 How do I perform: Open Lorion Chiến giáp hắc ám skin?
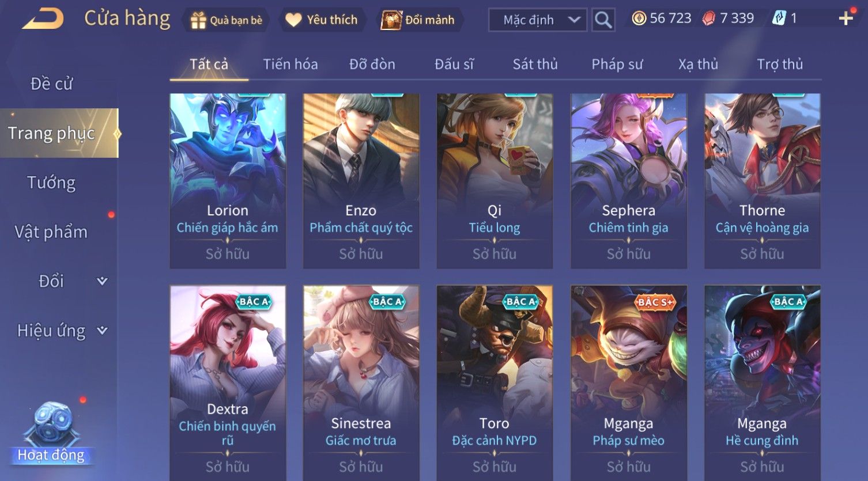coord(228,181)
